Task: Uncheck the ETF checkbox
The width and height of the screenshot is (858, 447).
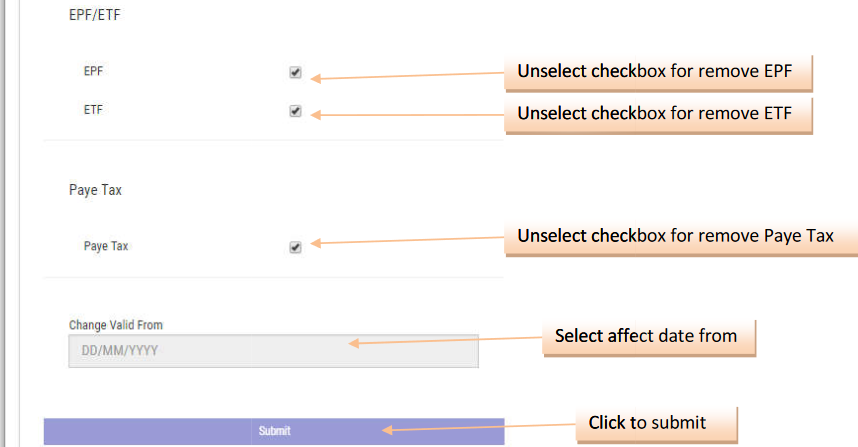Action: 295,111
